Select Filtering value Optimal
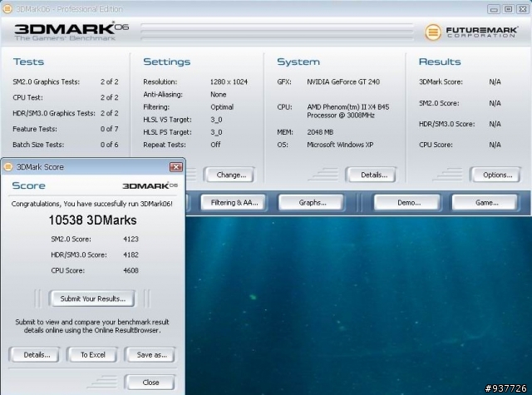Screen dimensions: 532x395 (222, 107)
